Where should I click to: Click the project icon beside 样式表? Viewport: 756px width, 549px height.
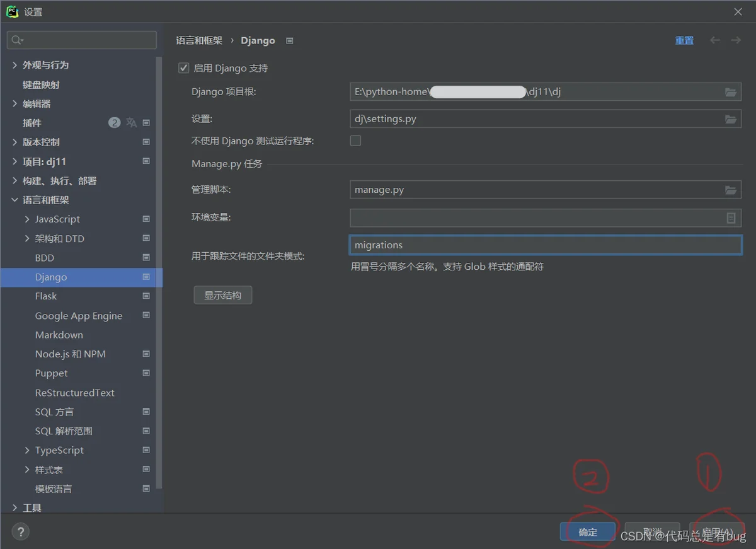(146, 470)
